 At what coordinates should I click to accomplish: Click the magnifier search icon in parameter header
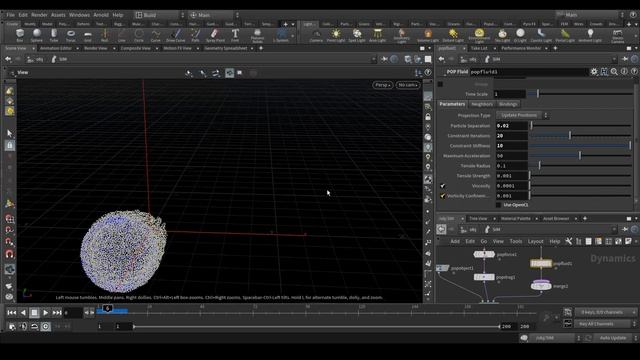click(x=614, y=71)
